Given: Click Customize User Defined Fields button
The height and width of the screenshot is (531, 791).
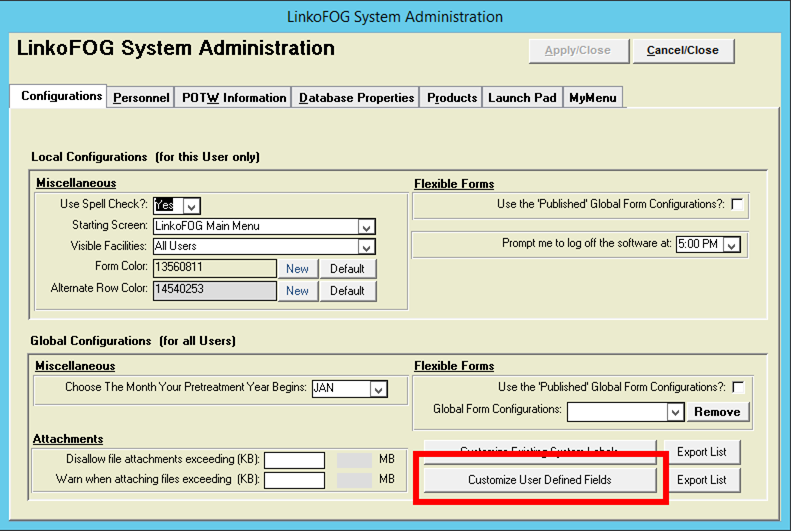Looking at the screenshot, I should [x=540, y=480].
